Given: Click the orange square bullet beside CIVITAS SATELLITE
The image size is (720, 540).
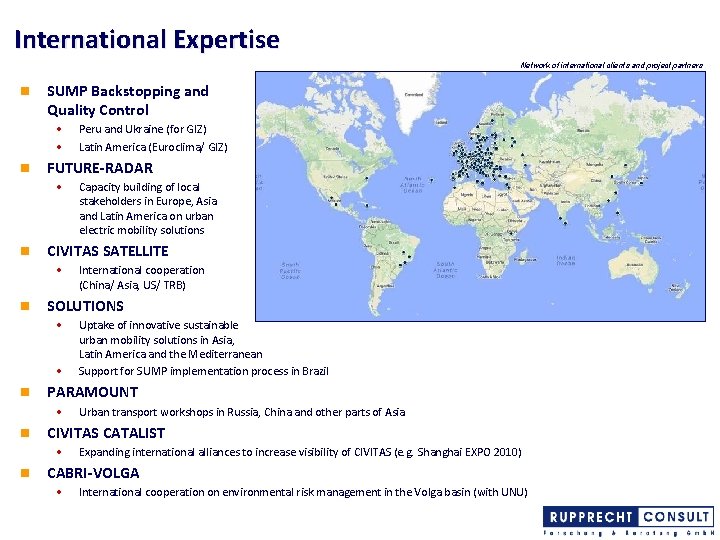Looking at the screenshot, I should click(x=25, y=251).
